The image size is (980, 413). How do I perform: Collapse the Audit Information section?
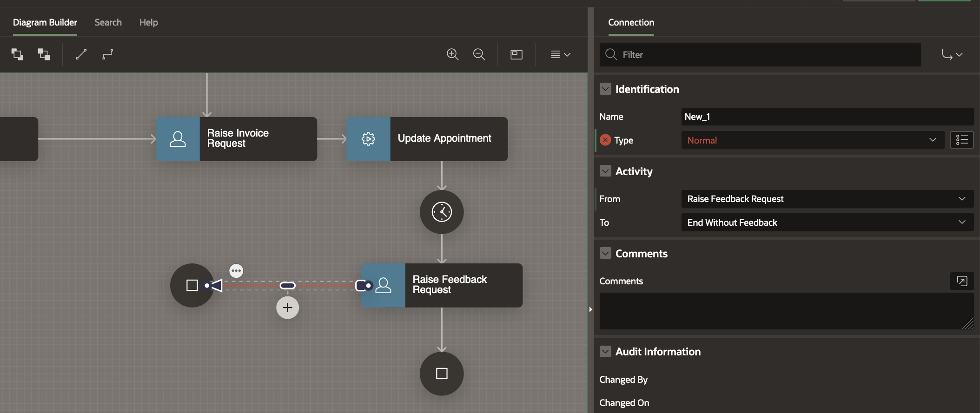605,351
